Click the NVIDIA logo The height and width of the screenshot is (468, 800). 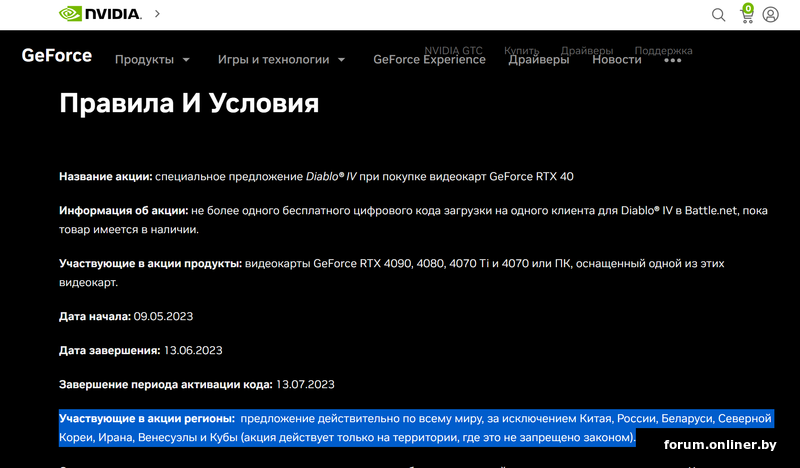100,14
